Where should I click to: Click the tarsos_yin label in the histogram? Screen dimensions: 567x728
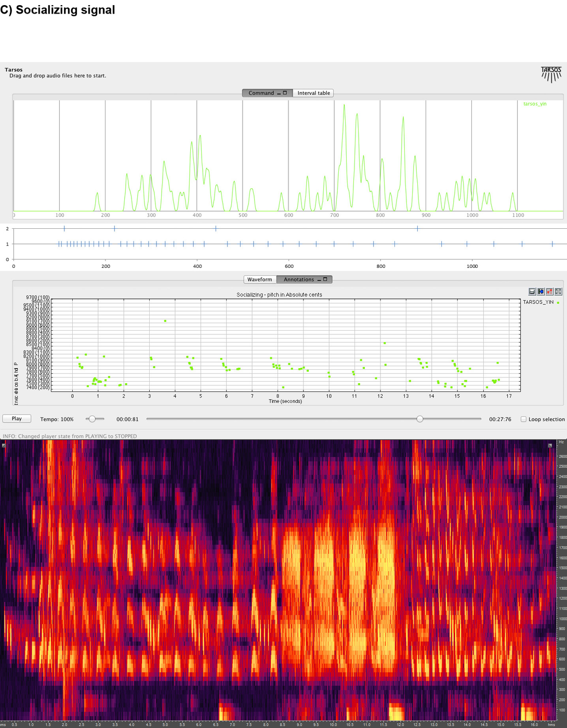(534, 104)
